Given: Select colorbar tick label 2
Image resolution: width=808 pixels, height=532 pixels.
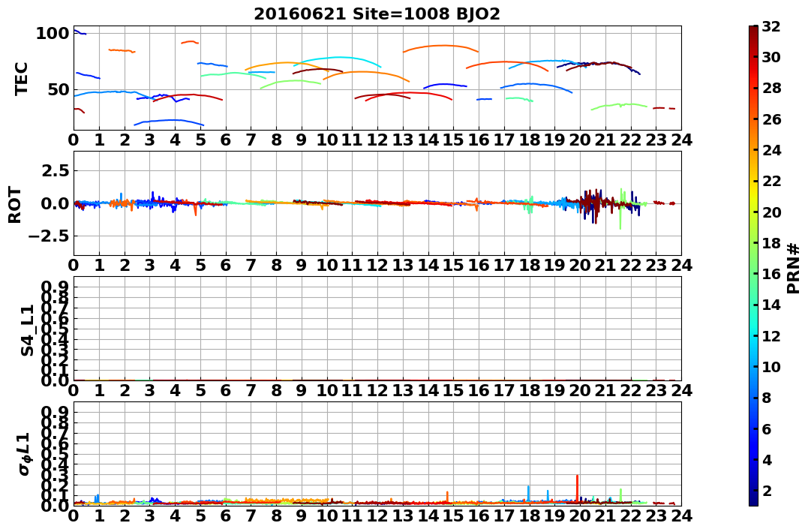Looking at the screenshot, I should click(767, 490).
